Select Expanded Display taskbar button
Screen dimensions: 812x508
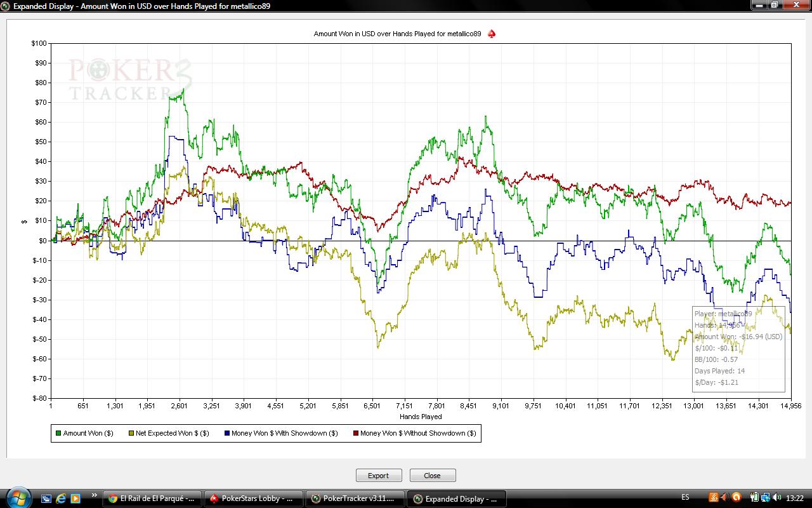[x=457, y=498]
